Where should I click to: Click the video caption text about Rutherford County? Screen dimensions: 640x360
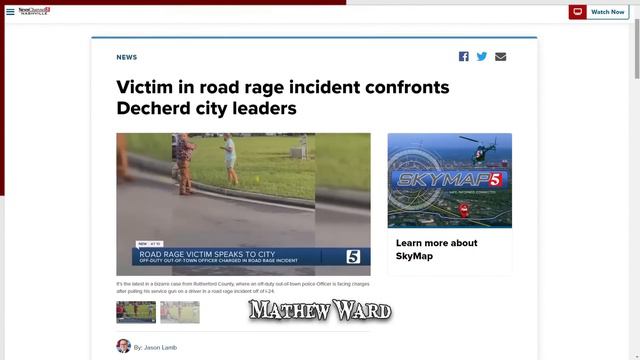243,287
